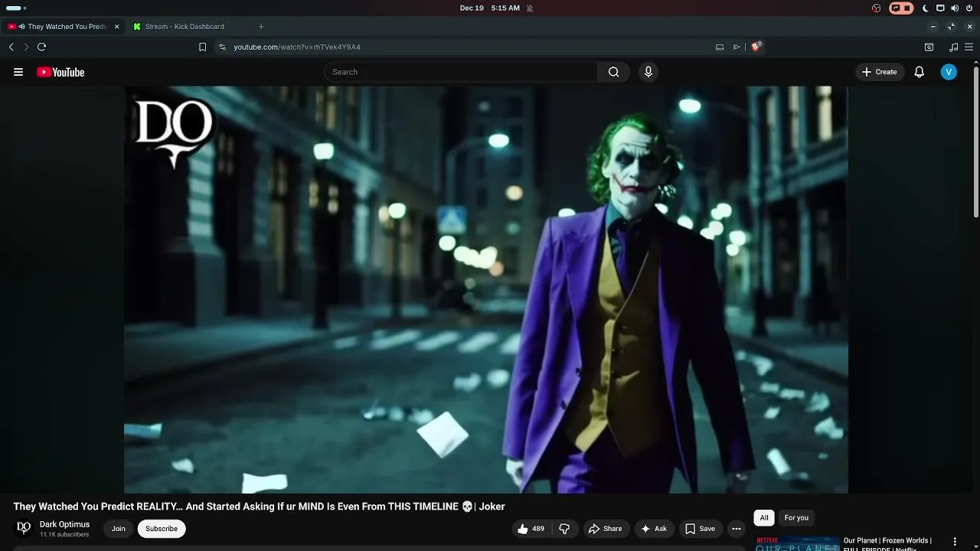This screenshot has height=551, width=980.
Task: Like the video with thumbs up
Action: [531, 529]
